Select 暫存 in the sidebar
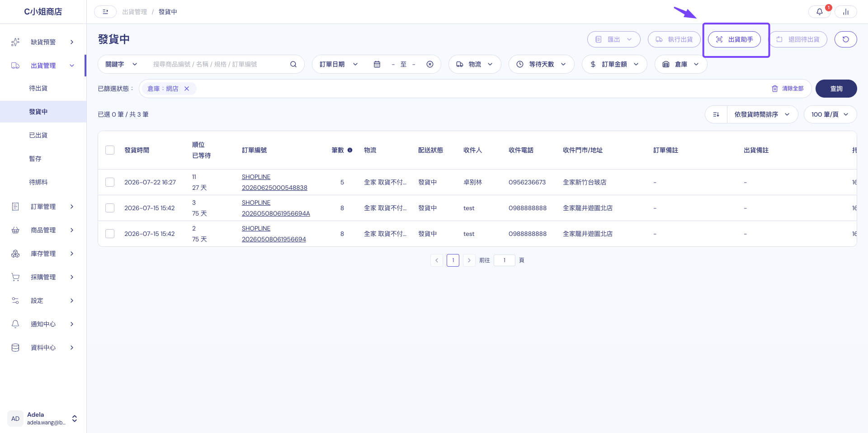The width and height of the screenshot is (868, 433). coord(43,159)
